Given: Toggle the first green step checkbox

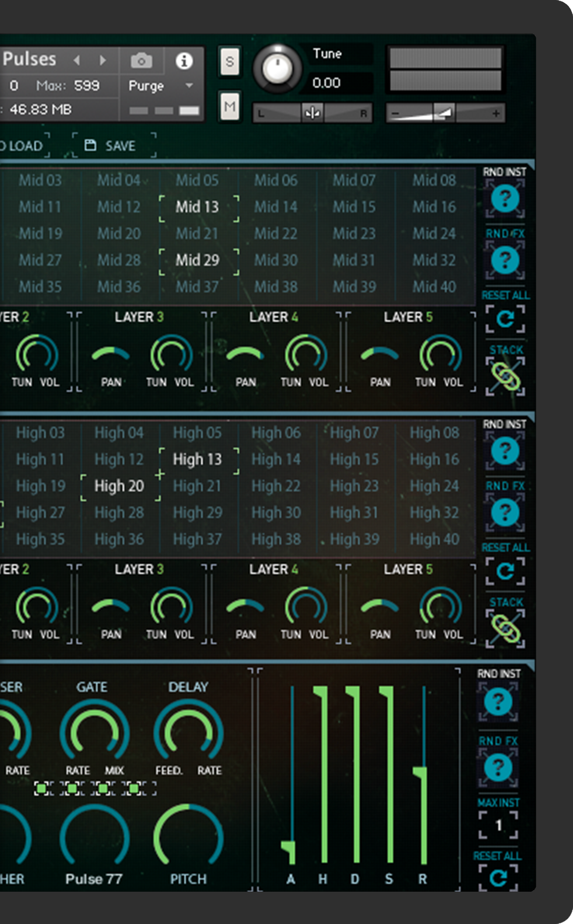Looking at the screenshot, I should pos(42,788).
